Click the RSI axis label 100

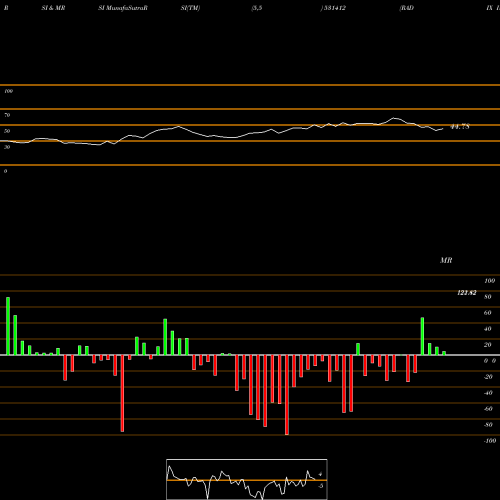coord(8,91)
